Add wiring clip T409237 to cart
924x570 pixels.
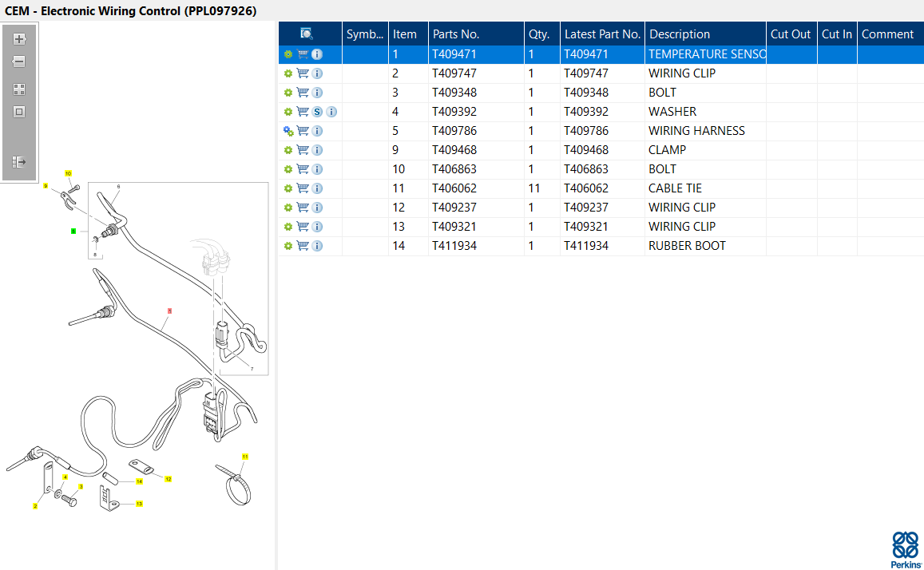(303, 208)
